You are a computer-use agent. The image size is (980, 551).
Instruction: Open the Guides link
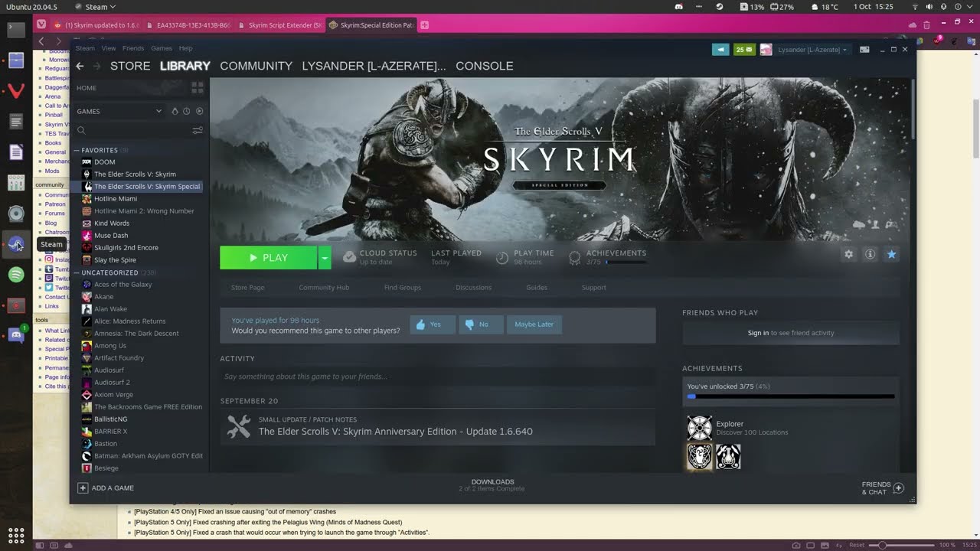tap(537, 288)
